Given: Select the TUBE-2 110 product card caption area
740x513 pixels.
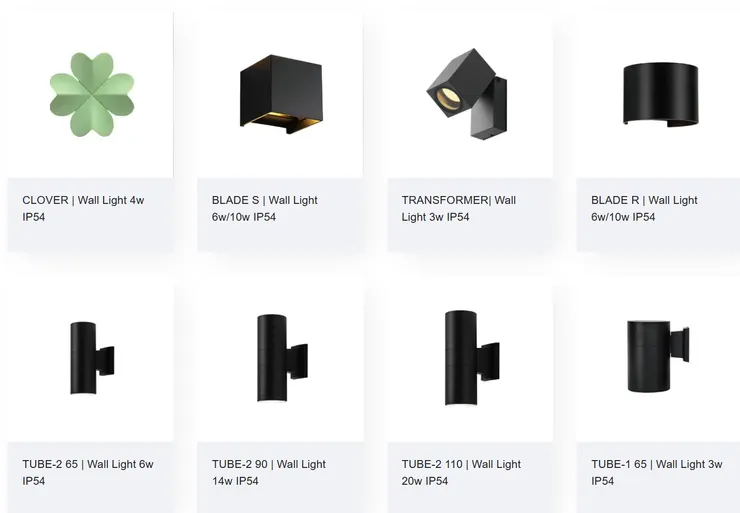Looking at the screenshot, I should pos(470,478).
